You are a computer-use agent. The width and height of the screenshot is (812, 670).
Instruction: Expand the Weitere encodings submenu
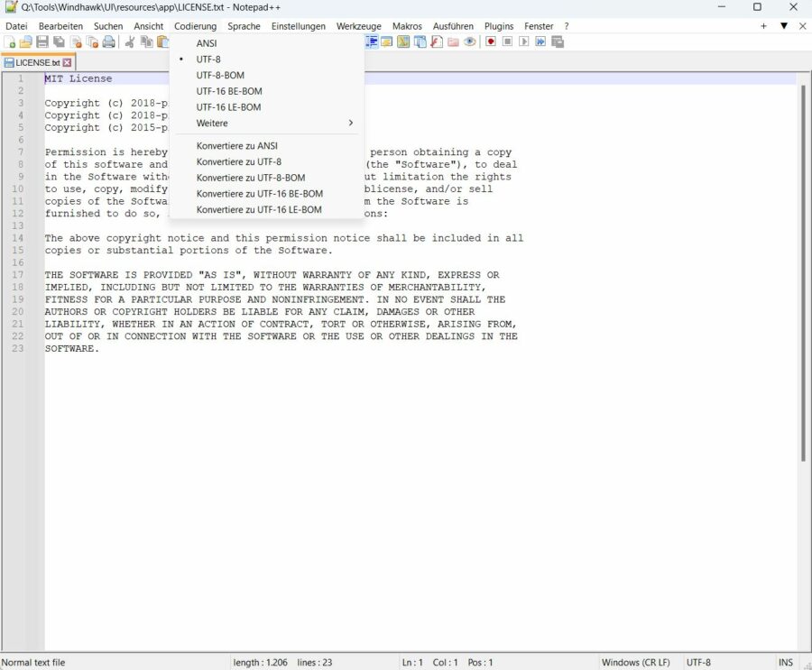(x=212, y=123)
